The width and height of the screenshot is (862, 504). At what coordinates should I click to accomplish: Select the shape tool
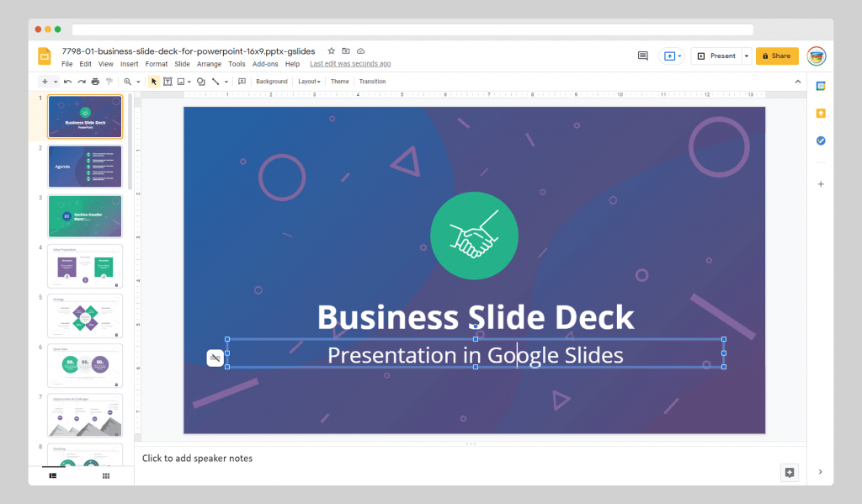tap(201, 82)
